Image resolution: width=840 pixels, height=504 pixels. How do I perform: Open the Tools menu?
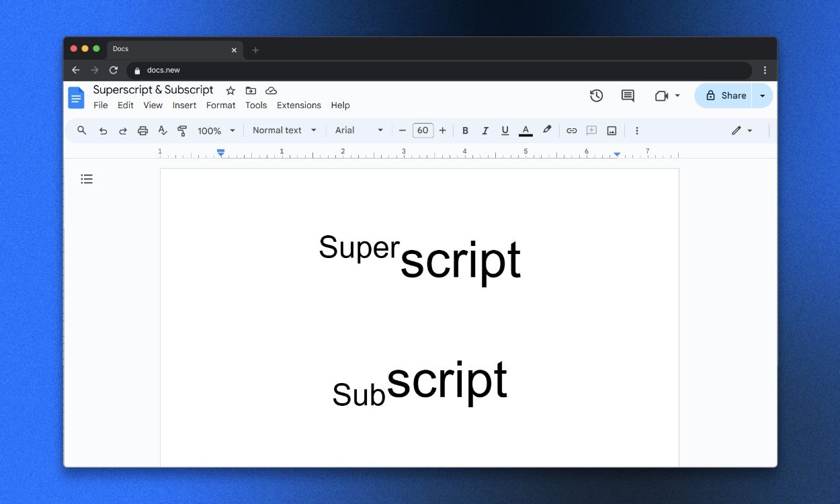pyautogui.click(x=256, y=106)
